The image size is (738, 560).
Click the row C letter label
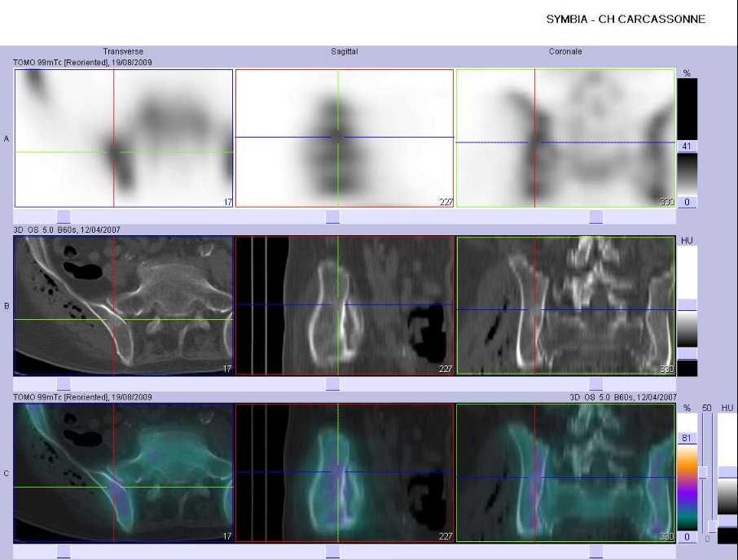coord(7,474)
